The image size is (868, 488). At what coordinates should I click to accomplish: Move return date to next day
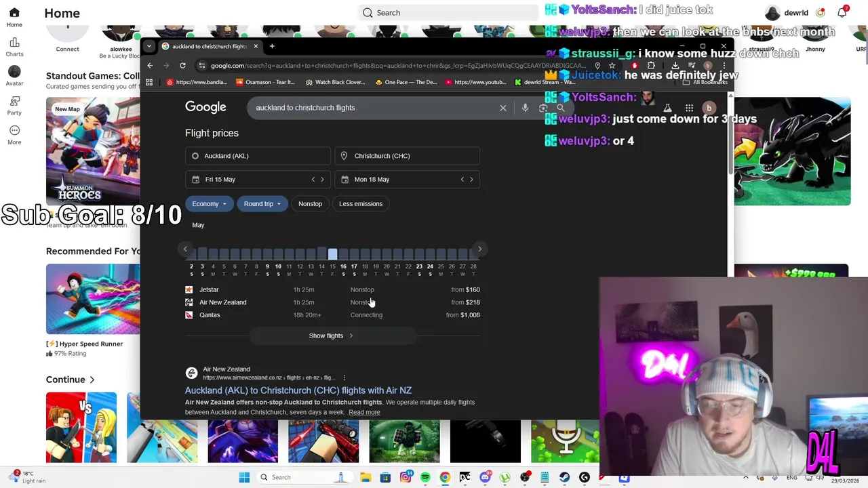point(471,180)
